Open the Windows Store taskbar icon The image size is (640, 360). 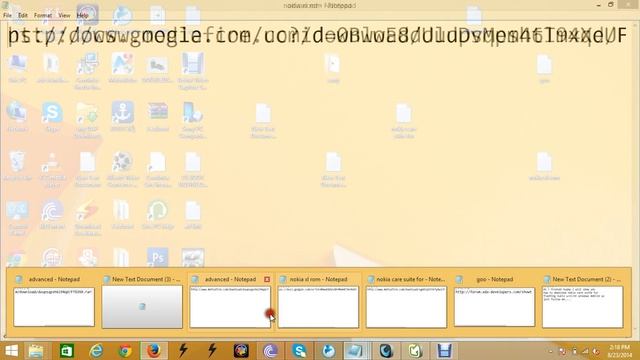[x=67, y=351]
